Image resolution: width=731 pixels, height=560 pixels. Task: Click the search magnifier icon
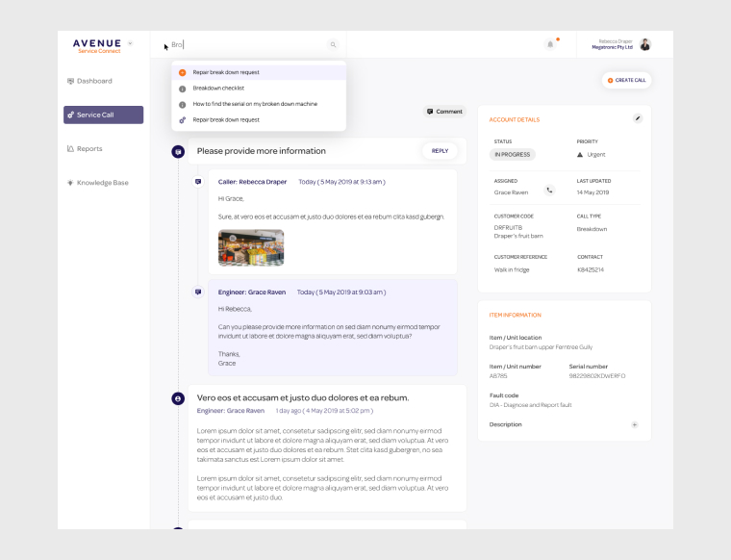tap(333, 44)
